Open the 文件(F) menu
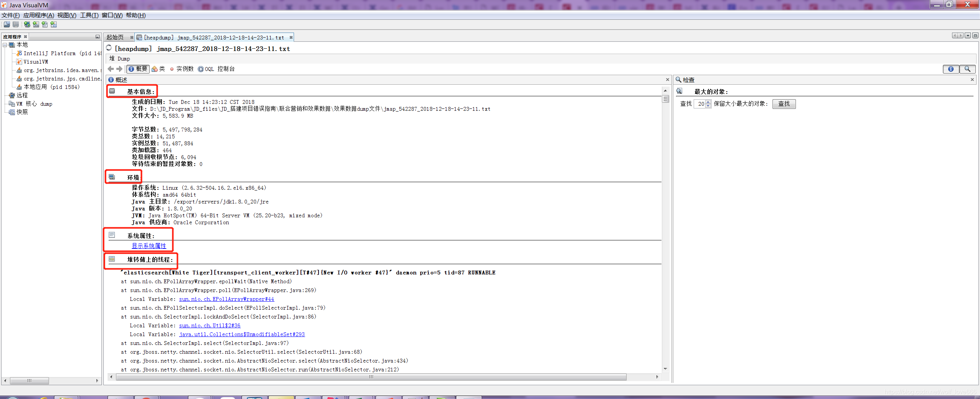 [11, 15]
